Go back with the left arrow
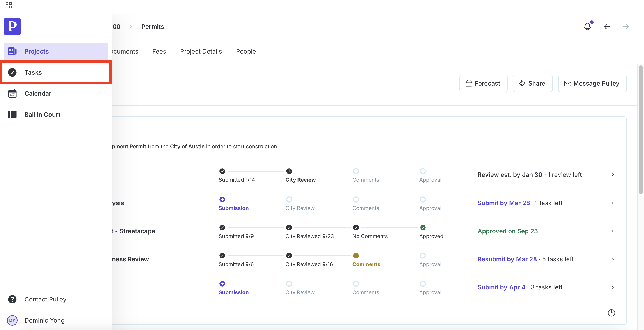 click(x=607, y=27)
